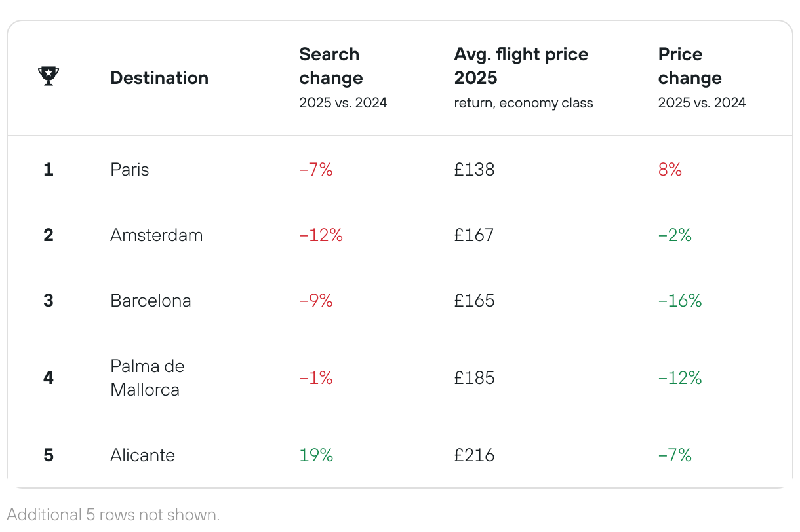Screen dimensions: 800x532
Task: Click the Avg. flight price 2025 header
Action: pyautogui.click(x=521, y=66)
